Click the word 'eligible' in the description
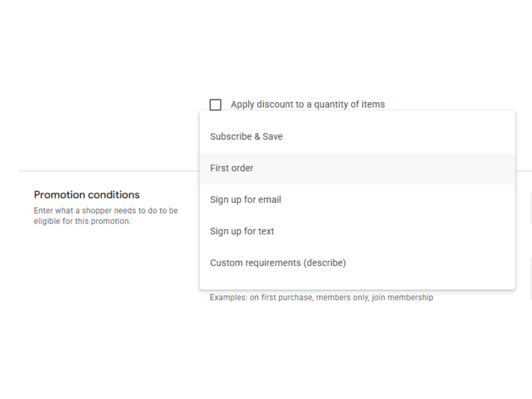The height and width of the screenshot is (399, 532). pos(47,221)
